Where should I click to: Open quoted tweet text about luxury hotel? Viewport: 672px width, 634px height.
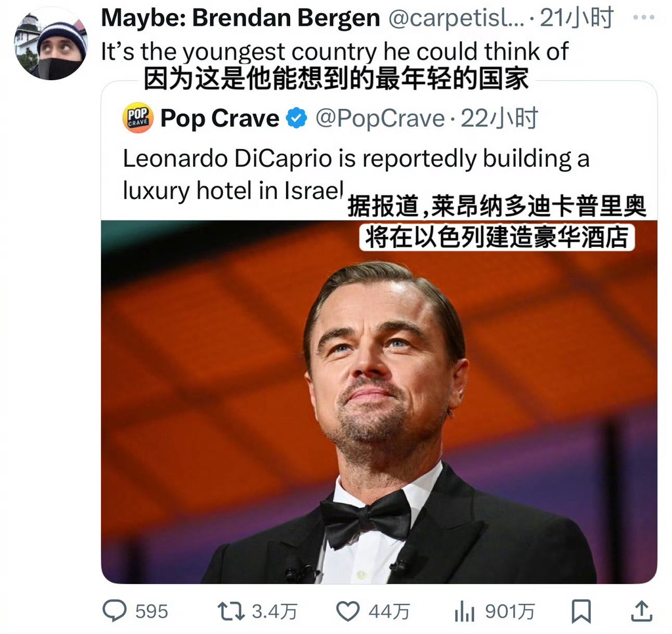356,174
